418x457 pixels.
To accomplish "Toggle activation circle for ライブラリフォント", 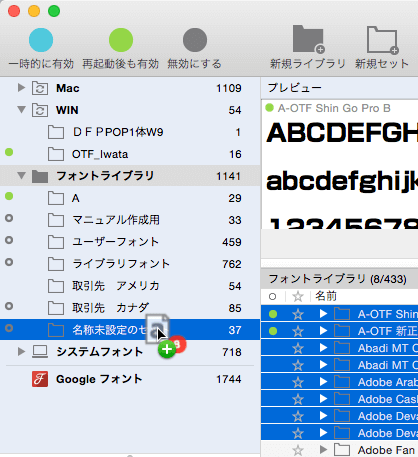I will [9, 262].
